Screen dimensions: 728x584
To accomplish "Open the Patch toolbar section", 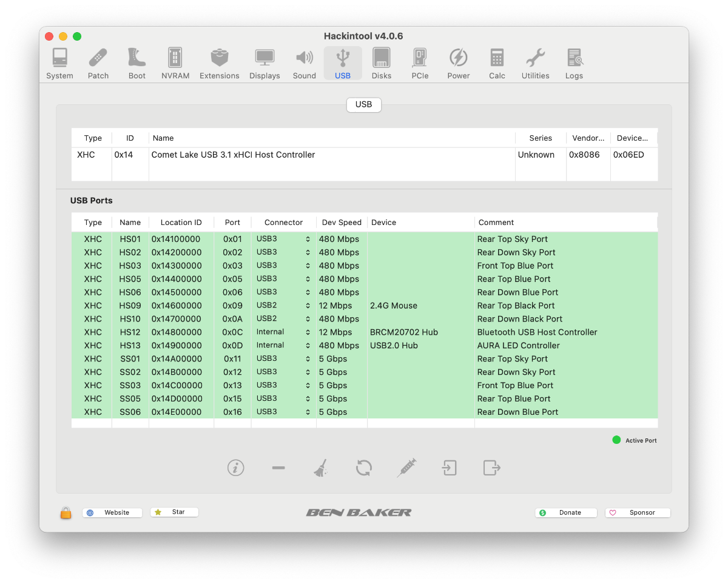I will point(98,64).
